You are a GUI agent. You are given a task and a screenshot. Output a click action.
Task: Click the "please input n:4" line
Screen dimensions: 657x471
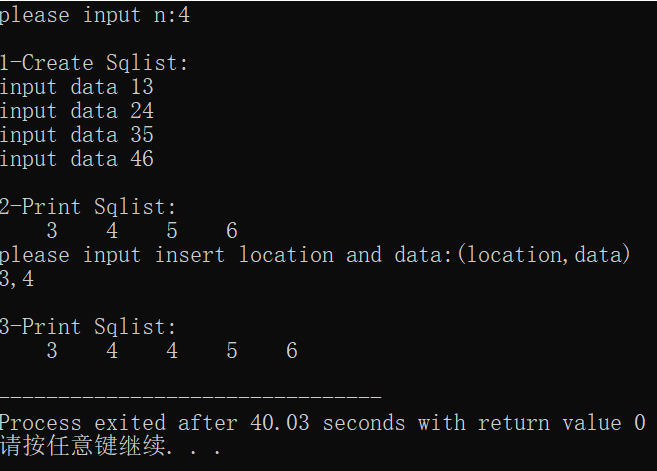click(x=95, y=16)
